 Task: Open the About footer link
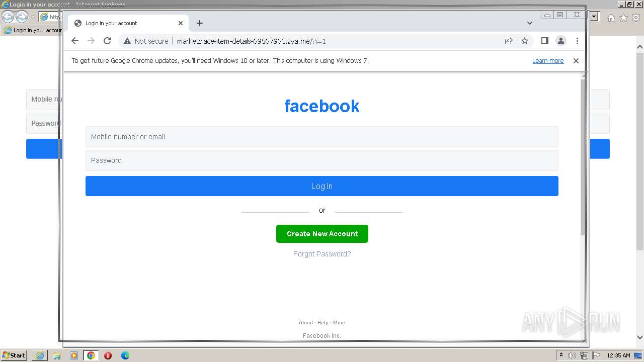coord(306,323)
